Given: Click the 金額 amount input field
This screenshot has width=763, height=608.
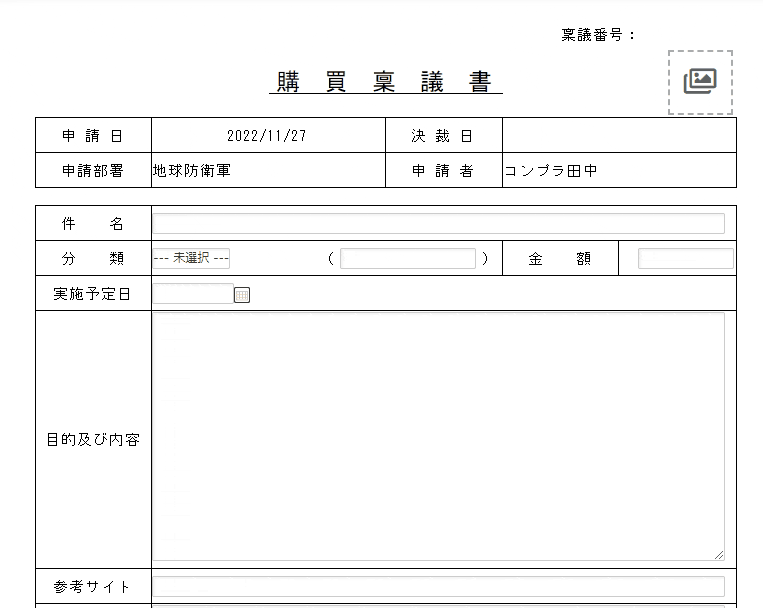Looking at the screenshot, I should 686,258.
